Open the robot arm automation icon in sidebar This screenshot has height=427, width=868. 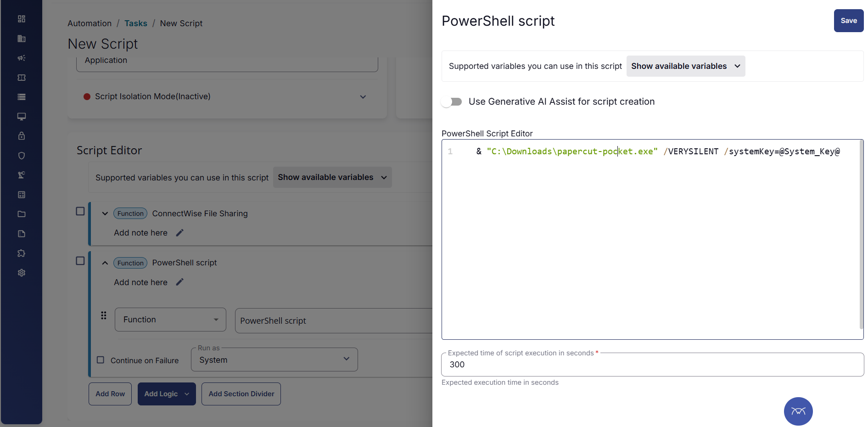tap(22, 175)
